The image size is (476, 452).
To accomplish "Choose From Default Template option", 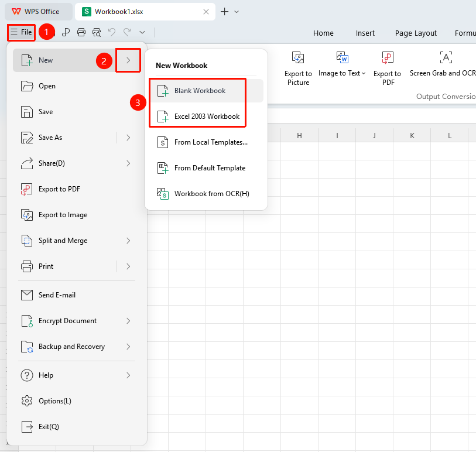I will coord(207,168).
